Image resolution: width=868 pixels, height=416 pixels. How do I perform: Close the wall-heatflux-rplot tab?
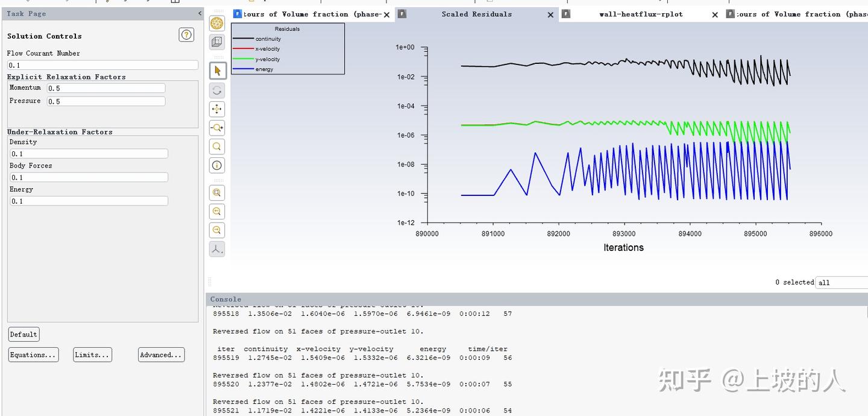pyautogui.click(x=715, y=14)
